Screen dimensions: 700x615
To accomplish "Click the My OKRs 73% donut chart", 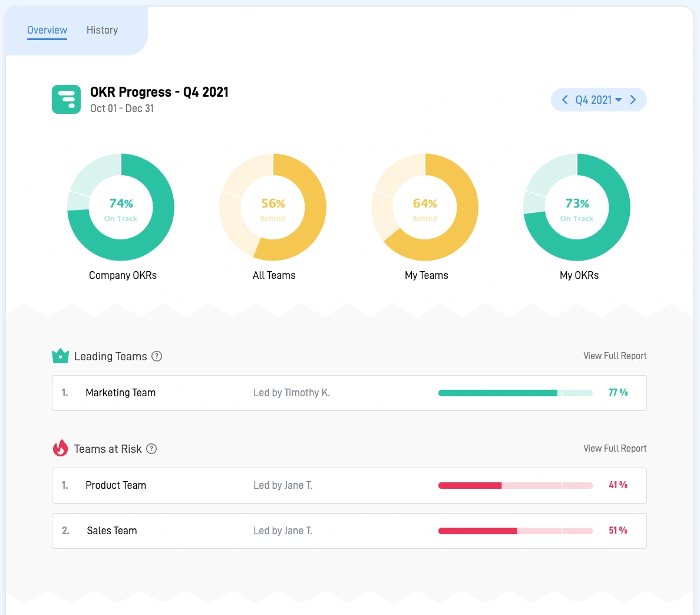I will click(x=577, y=207).
